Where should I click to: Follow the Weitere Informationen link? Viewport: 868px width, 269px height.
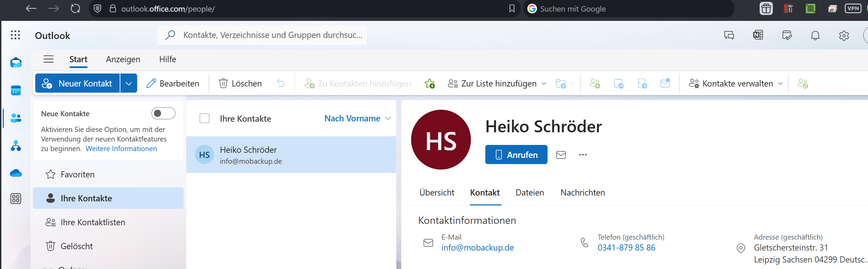[x=121, y=149]
